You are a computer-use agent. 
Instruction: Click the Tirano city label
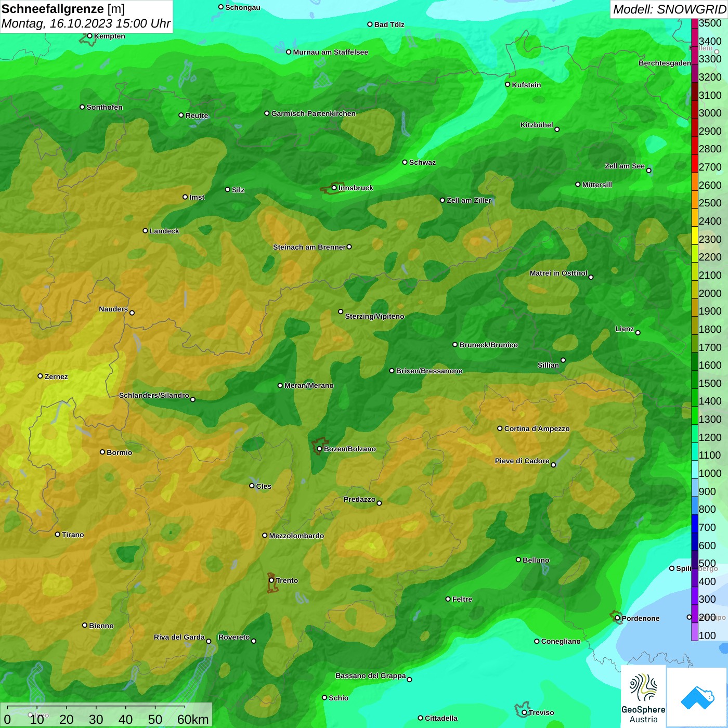[73, 535]
